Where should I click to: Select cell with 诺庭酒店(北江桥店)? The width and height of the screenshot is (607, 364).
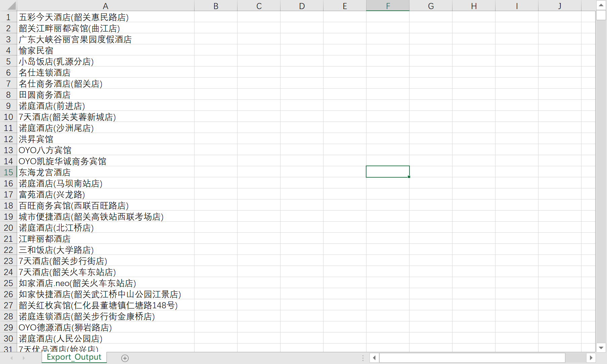(x=105, y=228)
